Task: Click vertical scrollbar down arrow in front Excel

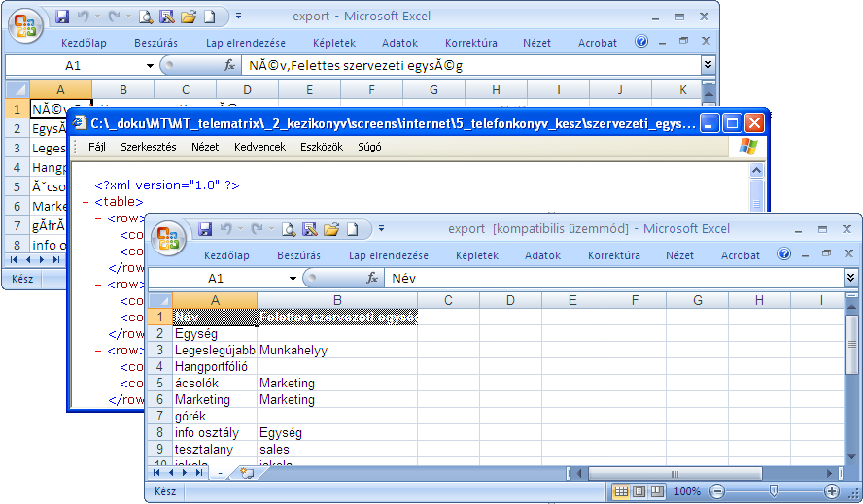Action: point(851,457)
